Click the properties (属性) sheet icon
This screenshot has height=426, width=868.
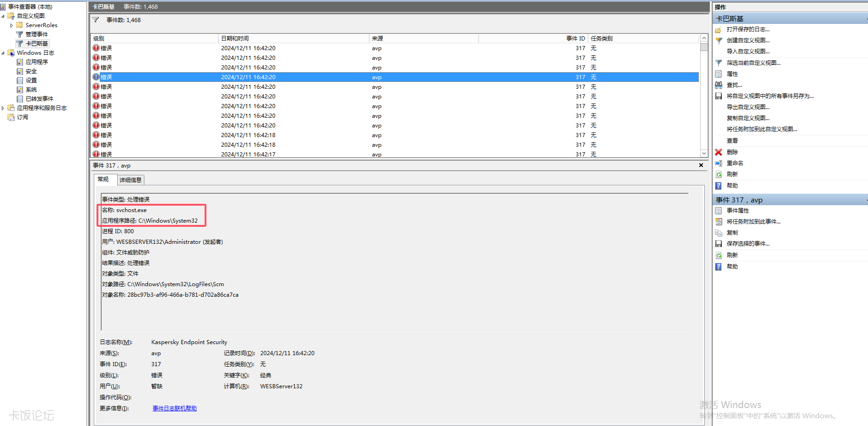tap(719, 74)
